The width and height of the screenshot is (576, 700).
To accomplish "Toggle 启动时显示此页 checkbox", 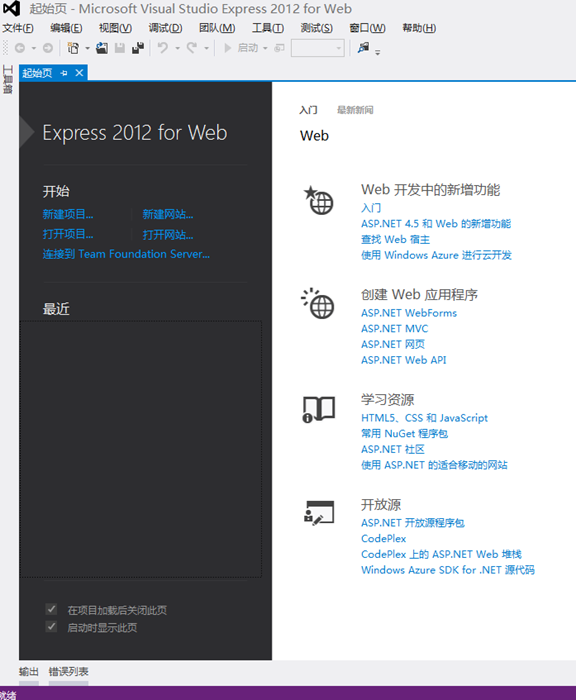I will coord(51,627).
